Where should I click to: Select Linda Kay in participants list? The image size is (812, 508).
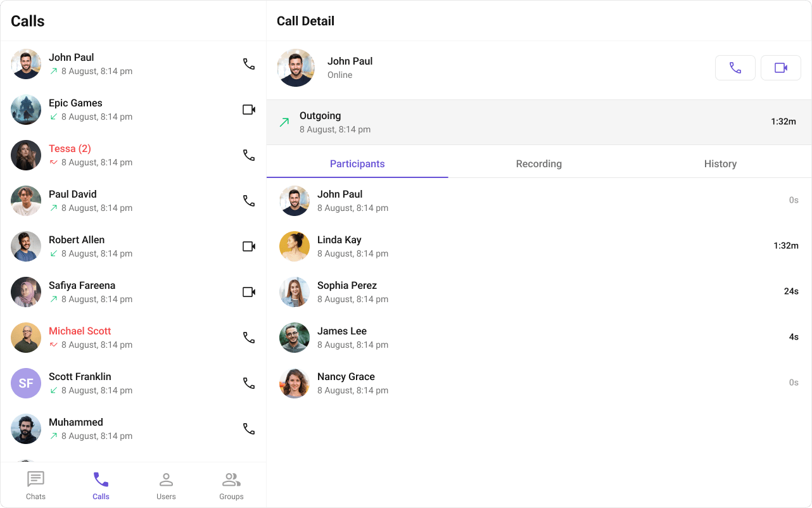539,246
